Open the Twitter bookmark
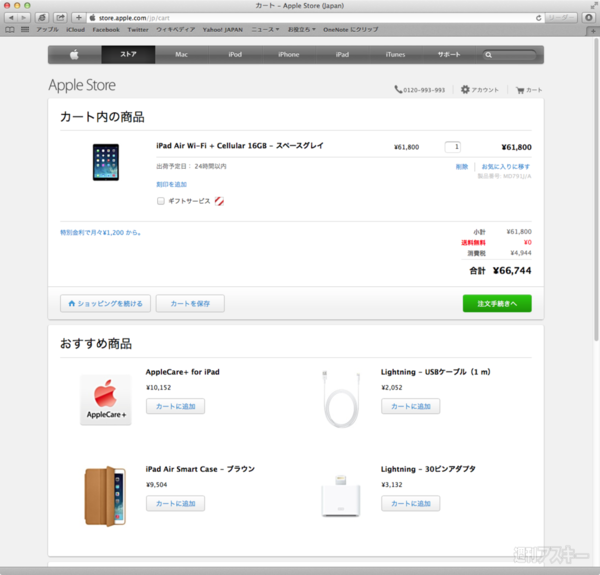This screenshot has height=575, width=600. tap(138, 29)
